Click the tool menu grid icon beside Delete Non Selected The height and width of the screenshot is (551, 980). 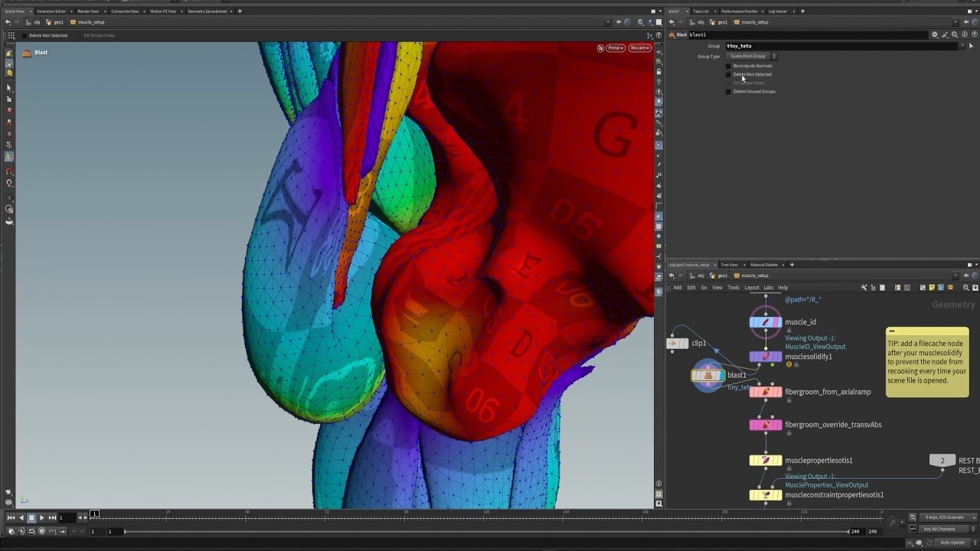coord(11,35)
